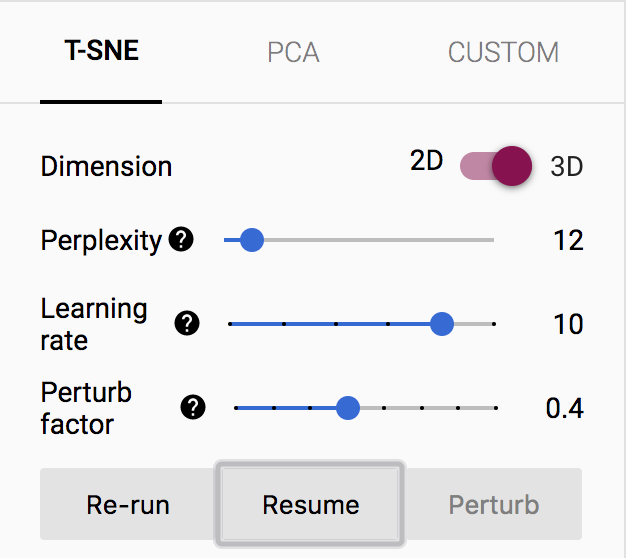The height and width of the screenshot is (558, 640).
Task: Click the rightmost tick of Perturb factor slider
Action: [495, 408]
